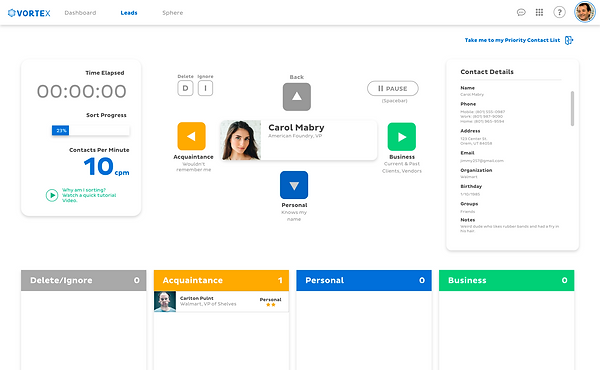
Task: Follow Take me to my Priority Contact List
Action: pos(512,40)
